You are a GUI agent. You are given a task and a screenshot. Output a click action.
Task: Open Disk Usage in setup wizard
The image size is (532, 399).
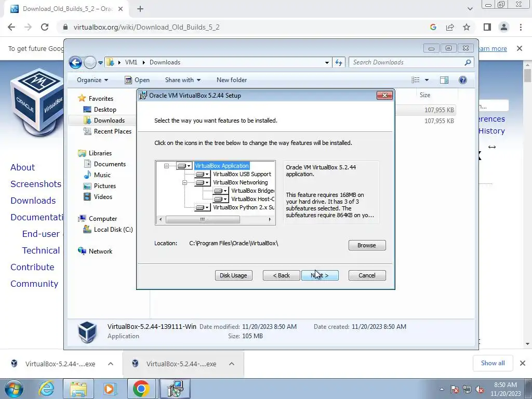click(233, 275)
